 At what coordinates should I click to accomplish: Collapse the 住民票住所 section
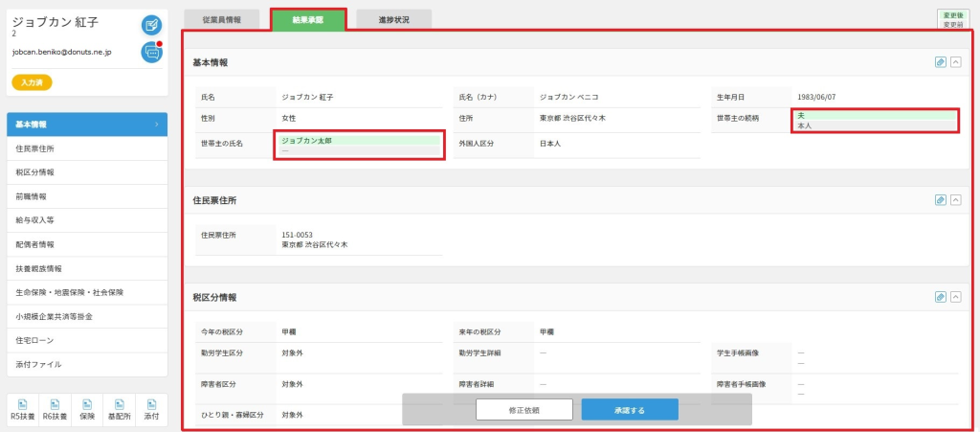pyautogui.click(x=956, y=200)
